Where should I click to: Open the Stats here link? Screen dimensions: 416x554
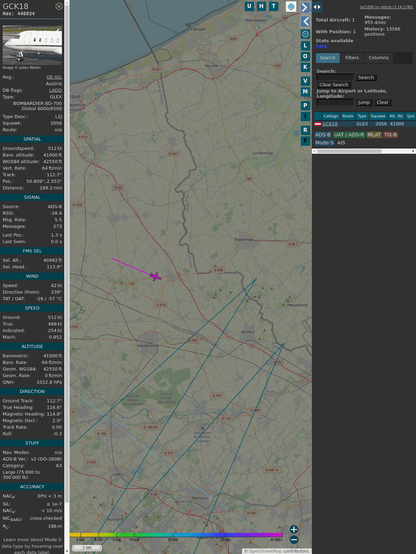(321, 46)
